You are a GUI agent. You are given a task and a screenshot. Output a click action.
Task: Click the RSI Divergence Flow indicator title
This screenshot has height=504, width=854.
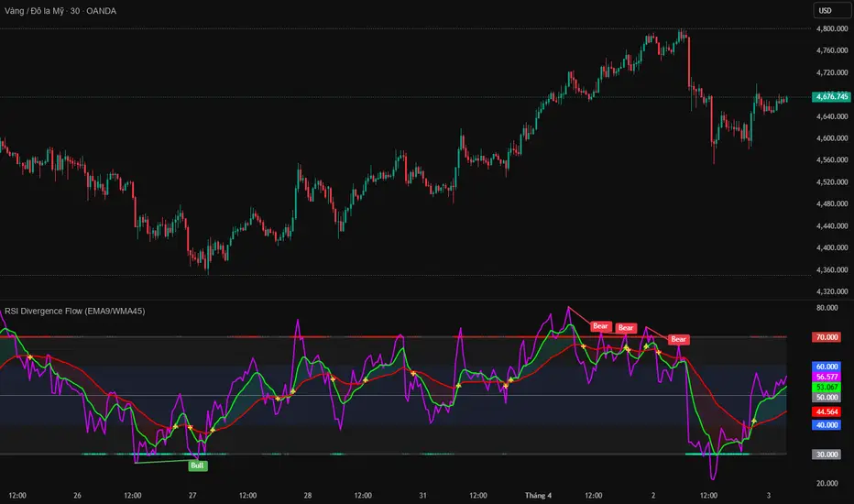pos(74,312)
